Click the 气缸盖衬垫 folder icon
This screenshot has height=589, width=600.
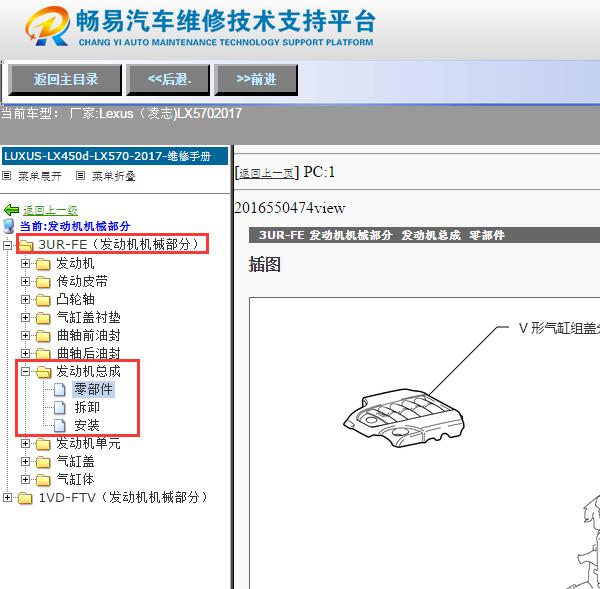coord(43,318)
